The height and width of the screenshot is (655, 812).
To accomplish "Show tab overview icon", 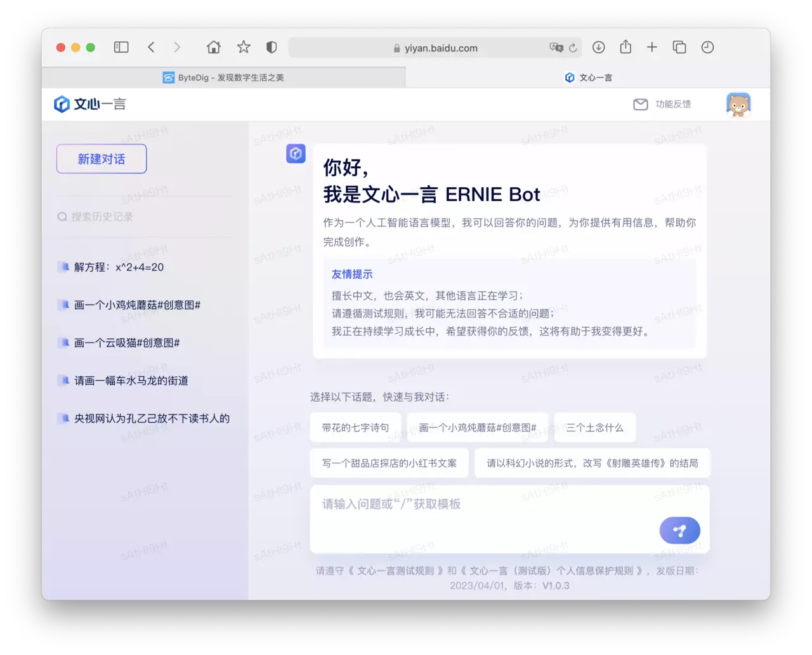I will point(679,48).
